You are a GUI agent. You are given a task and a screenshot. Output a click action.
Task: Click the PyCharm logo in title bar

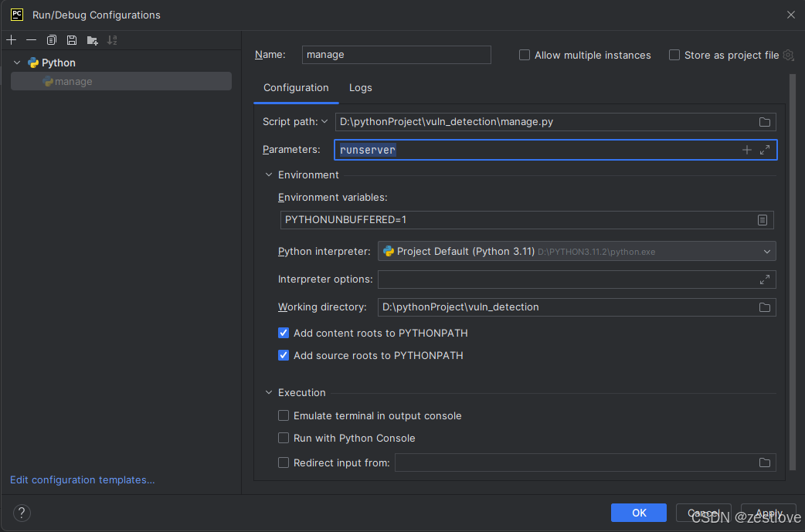pyautogui.click(x=17, y=15)
